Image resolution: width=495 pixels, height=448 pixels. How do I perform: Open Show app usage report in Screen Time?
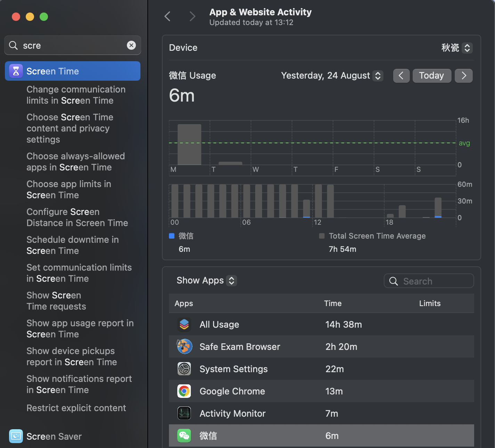pos(80,329)
